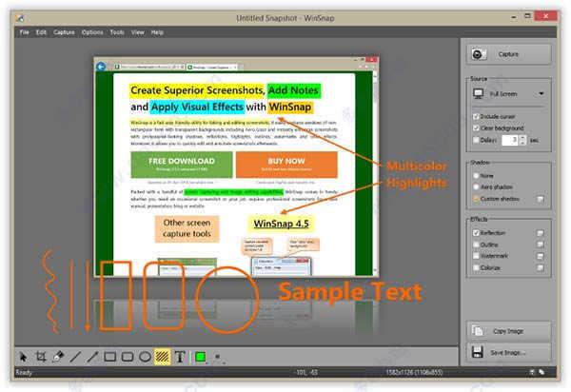Image resolution: width=571 pixels, height=392 pixels.
Task: Click the highlighted hatch Highlight tool
Action: [x=162, y=357]
